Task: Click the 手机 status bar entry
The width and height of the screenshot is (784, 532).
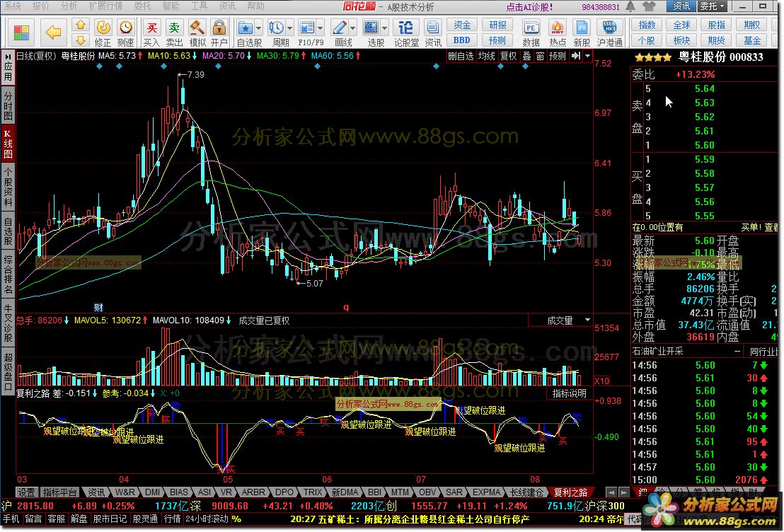Action: tap(11, 519)
